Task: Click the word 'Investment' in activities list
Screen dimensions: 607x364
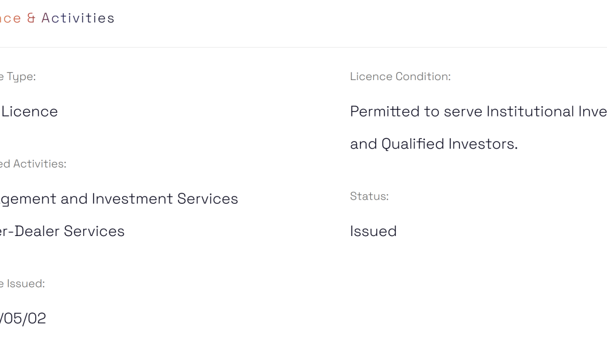Action: point(132,199)
